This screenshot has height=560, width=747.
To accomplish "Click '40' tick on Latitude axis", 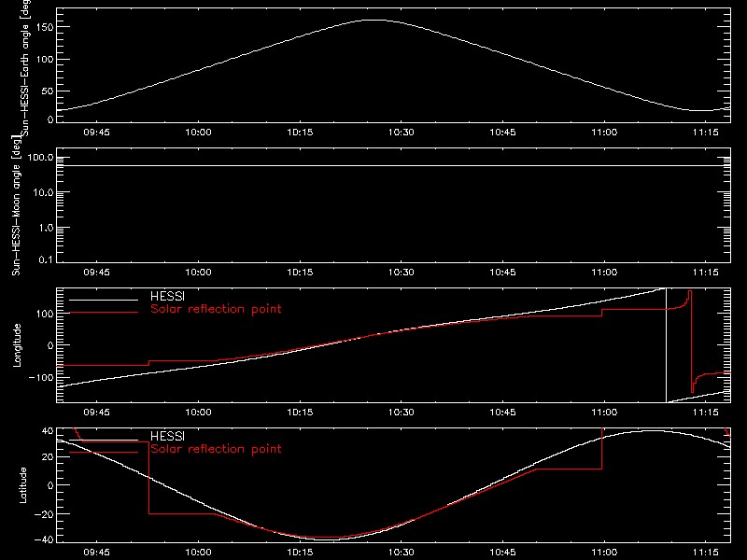I will (x=48, y=430).
